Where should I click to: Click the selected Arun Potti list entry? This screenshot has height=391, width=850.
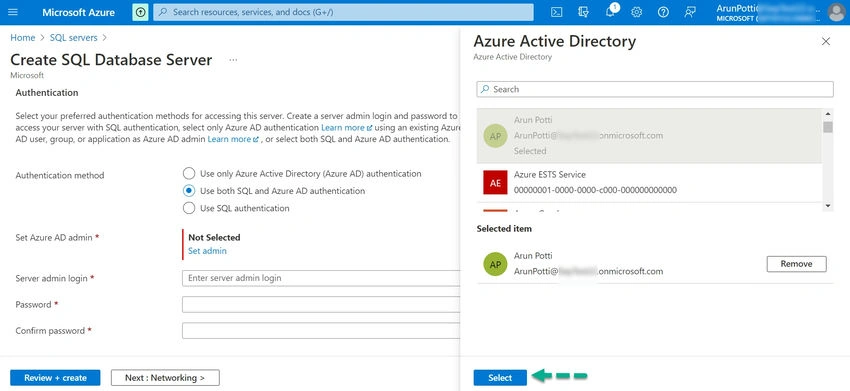point(649,136)
